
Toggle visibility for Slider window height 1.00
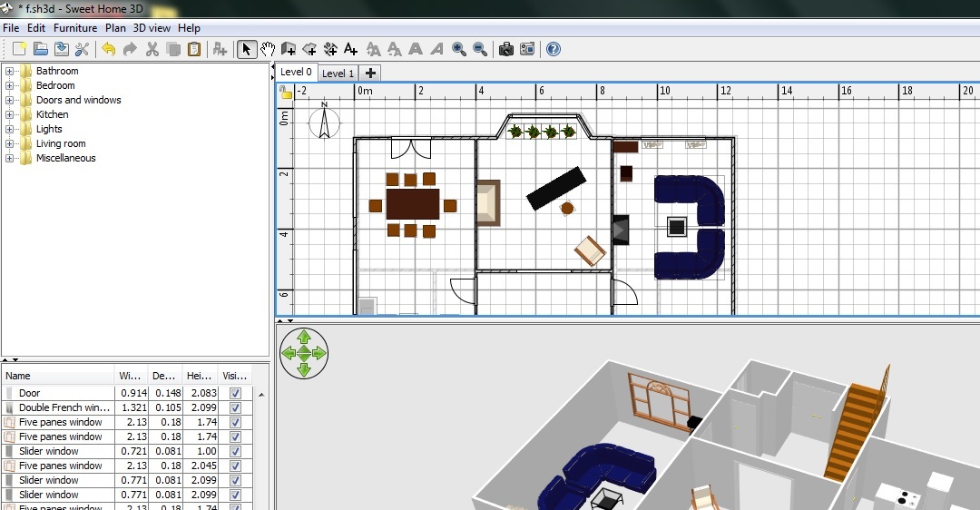coord(235,451)
